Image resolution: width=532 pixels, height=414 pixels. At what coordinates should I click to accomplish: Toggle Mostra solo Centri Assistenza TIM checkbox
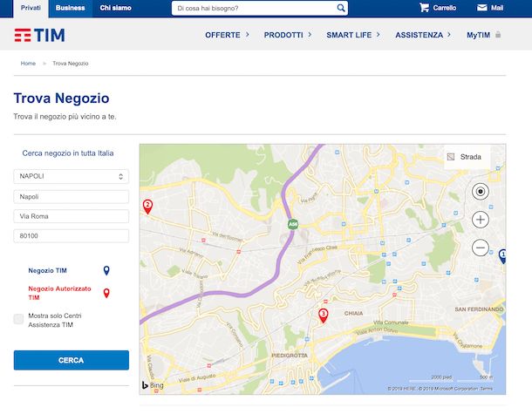18,319
